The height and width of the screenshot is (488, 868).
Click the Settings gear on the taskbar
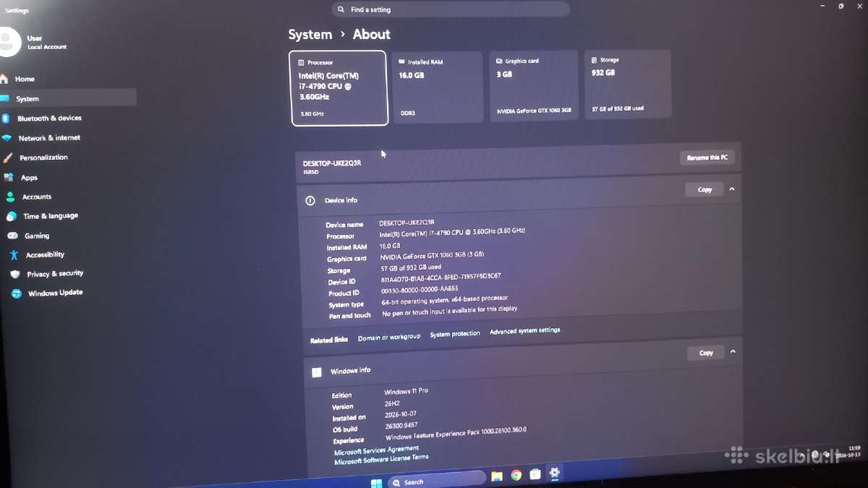pos(554,473)
